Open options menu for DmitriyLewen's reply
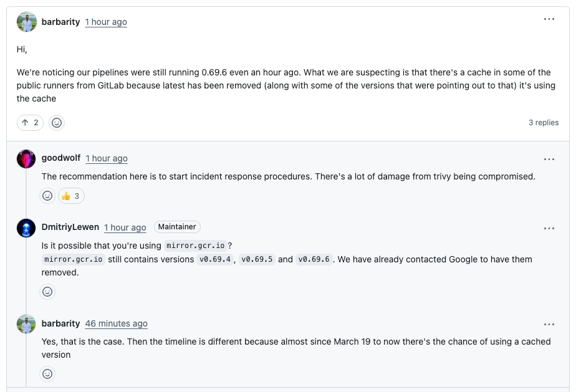 click(x=549, y=229)
